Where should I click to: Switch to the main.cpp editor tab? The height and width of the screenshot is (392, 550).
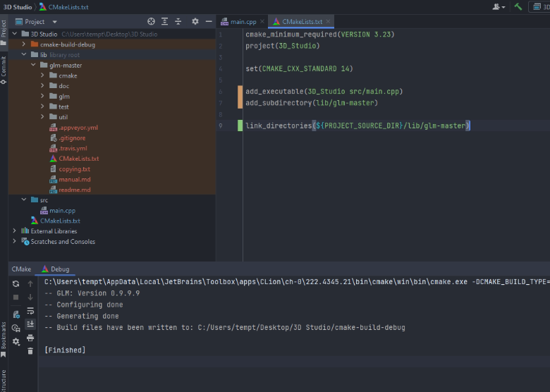tap(239, 22)
